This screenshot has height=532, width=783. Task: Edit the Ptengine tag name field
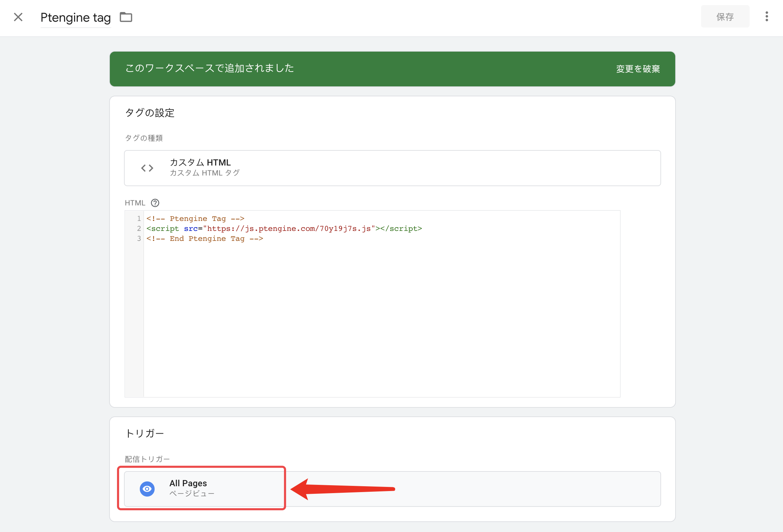click(x=75, y=18)
